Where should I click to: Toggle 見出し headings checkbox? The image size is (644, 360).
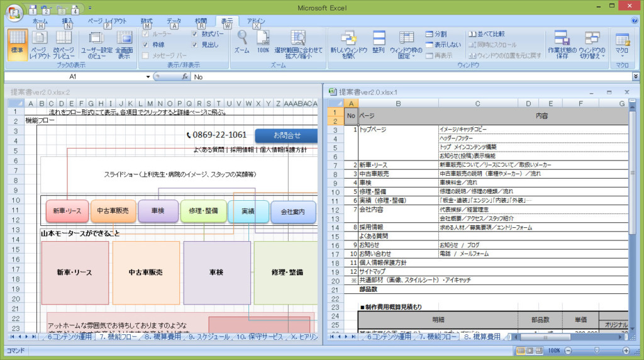(x=195, y=45)
